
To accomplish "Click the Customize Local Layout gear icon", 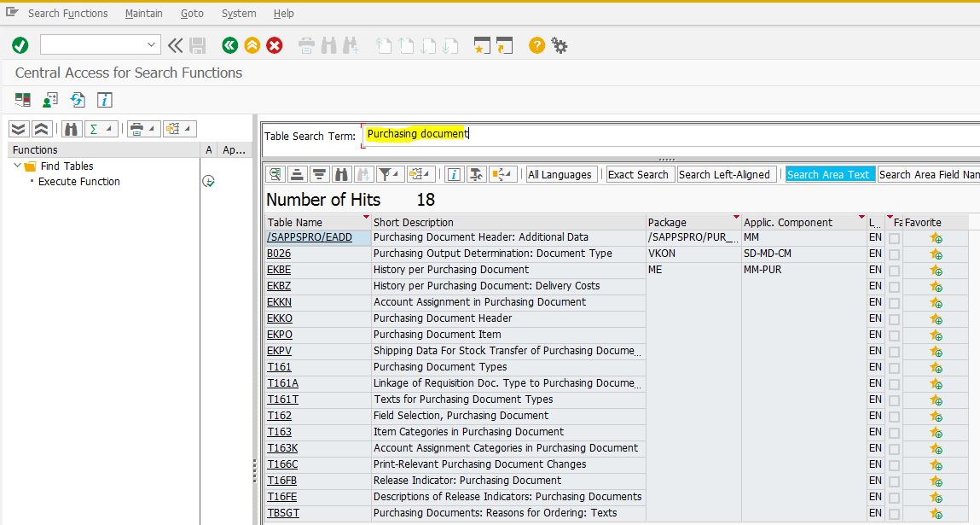I will point(560,45).
